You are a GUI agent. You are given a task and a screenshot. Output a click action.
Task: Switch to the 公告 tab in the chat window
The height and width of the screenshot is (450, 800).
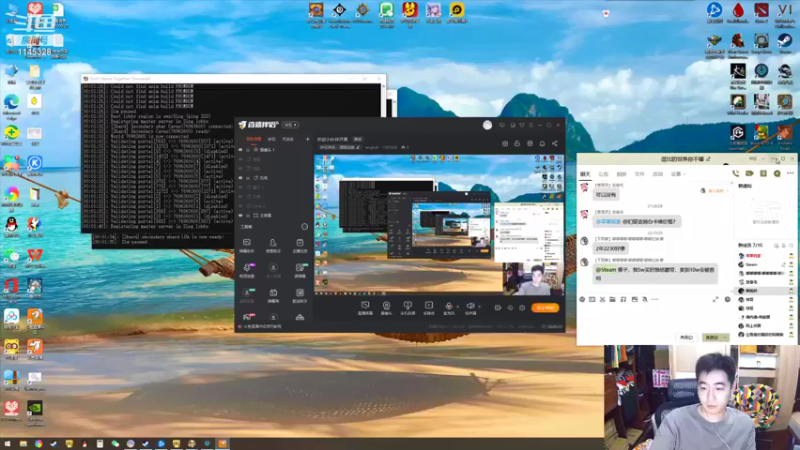[x=603, y=174]
